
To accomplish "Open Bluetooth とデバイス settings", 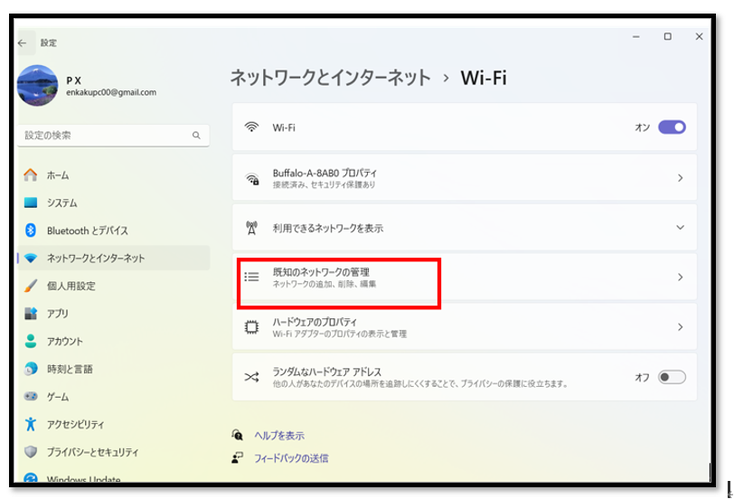I will click(113, 230).
